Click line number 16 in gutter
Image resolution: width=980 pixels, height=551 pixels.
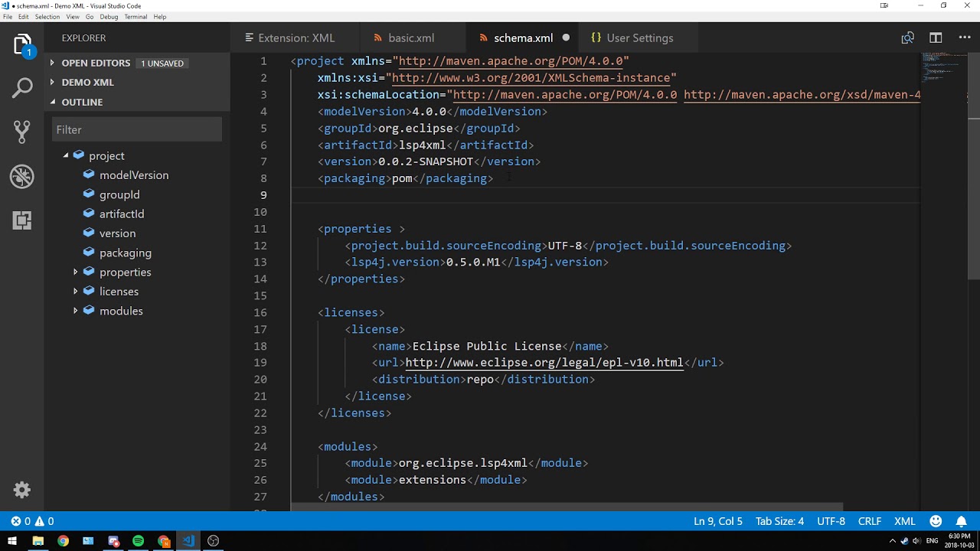(x=260, y=312)
